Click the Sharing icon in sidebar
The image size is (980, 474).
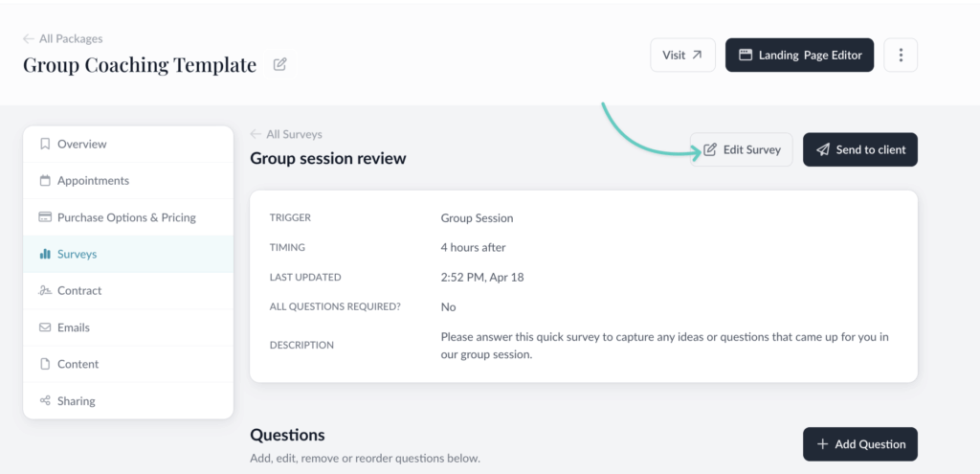pos(45,401)
